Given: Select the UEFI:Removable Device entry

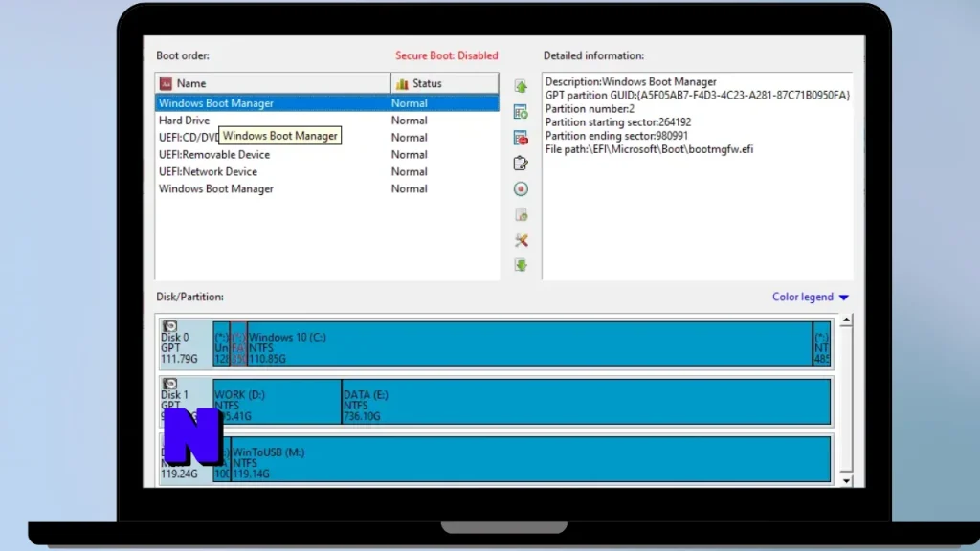Looking at the screenshot, I should [327, 154].
